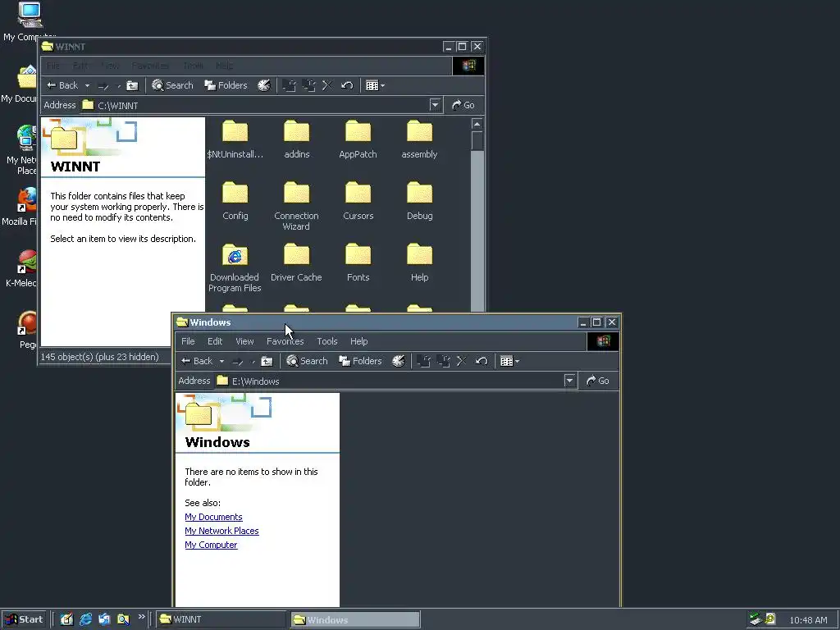This screenshot has width=840, height=630.
Task: Launch Internet Explorer from Quick Launch
Action: coord(85,619)
